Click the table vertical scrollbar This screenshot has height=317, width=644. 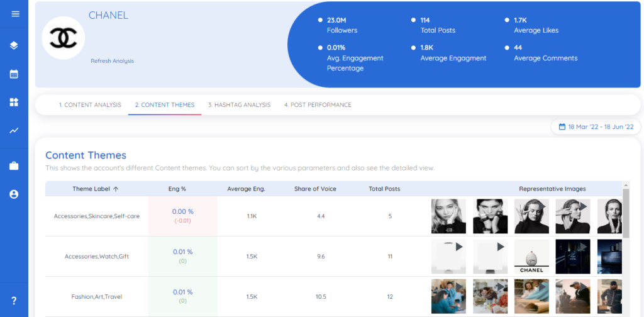pyautogui.click(x=626, y=213)
